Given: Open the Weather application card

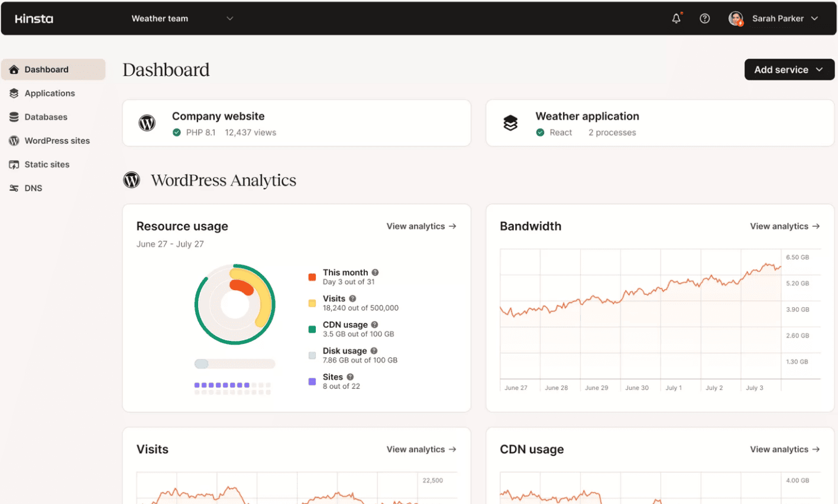Looking at the screenshot, I should (661, 123).
